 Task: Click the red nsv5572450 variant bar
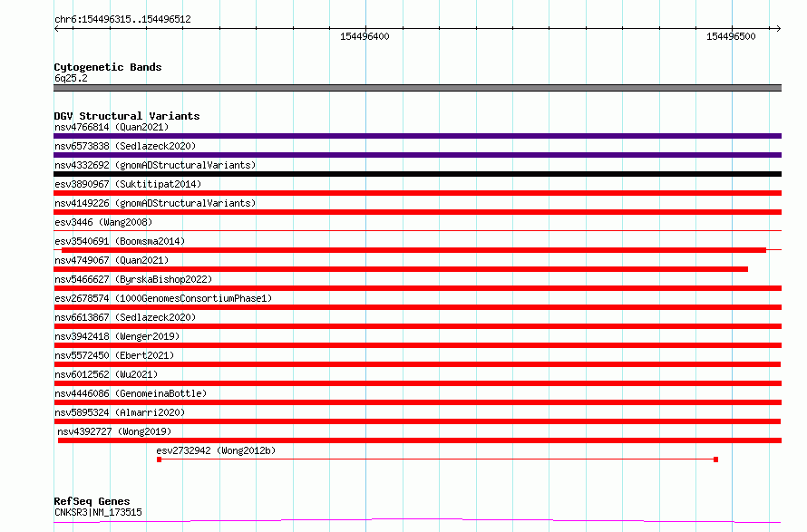[x=417, y=364]
